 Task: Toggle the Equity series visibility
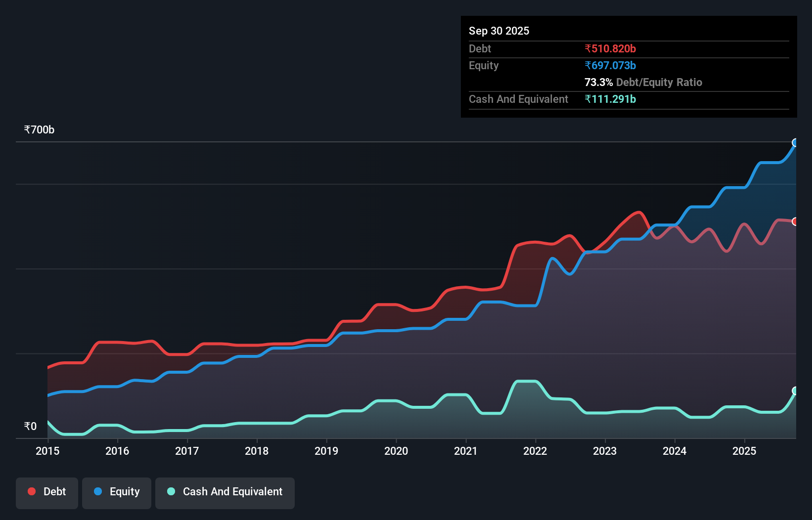point(116,492)
